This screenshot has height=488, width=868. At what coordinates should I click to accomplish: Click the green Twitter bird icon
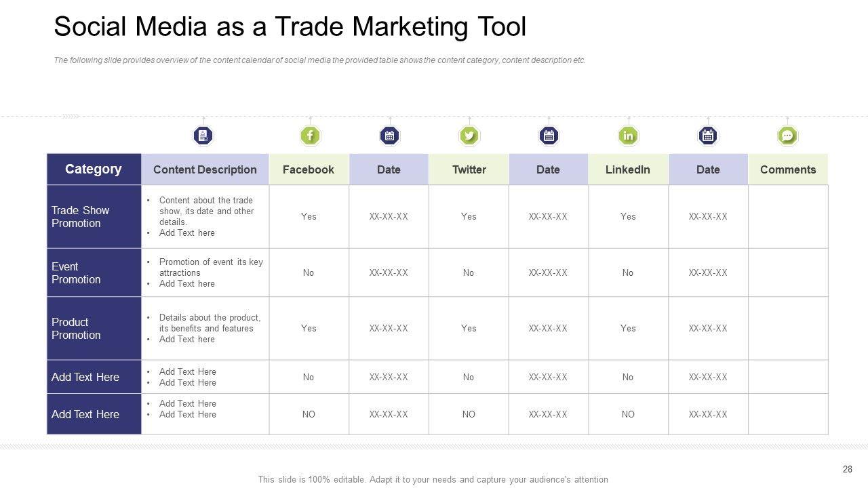pyautogui.click(x=469, y=136)
